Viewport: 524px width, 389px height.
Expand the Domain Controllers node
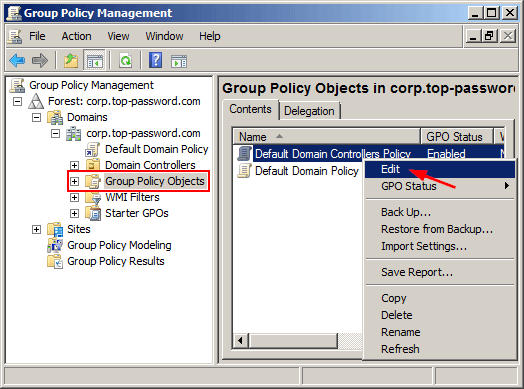coord(74,165)
